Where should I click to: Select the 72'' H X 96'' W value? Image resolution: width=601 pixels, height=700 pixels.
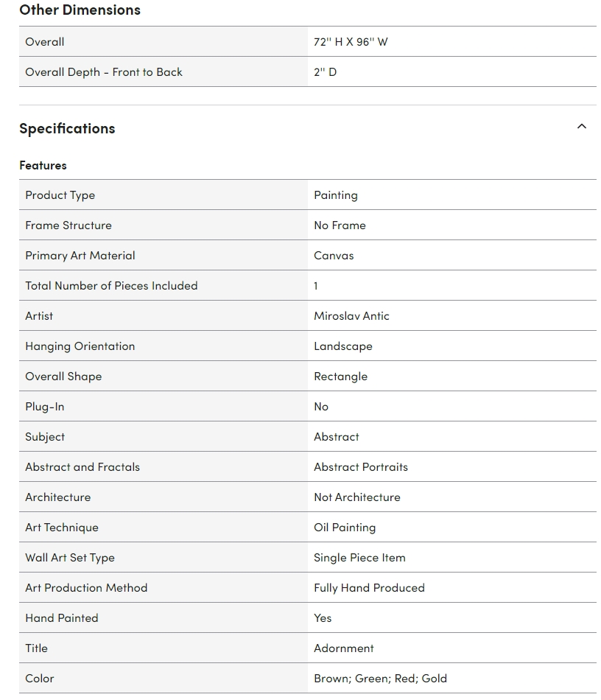(x=351, y=42)
